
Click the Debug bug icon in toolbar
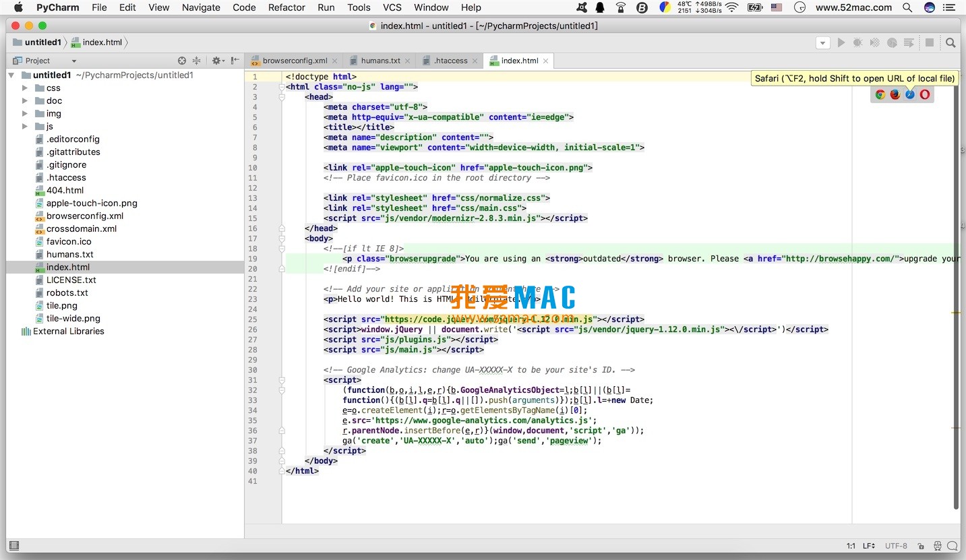[x=857, y=42]
